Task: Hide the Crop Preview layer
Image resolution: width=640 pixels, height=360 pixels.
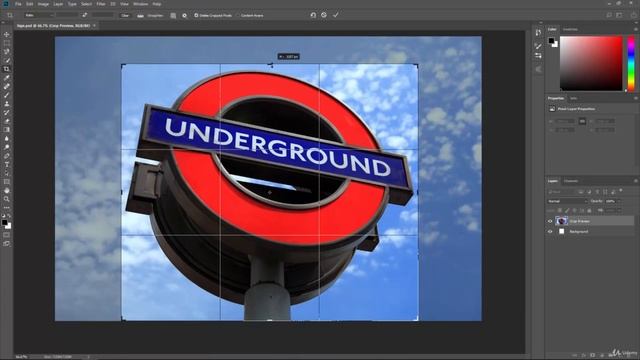Action: [550, 221]
